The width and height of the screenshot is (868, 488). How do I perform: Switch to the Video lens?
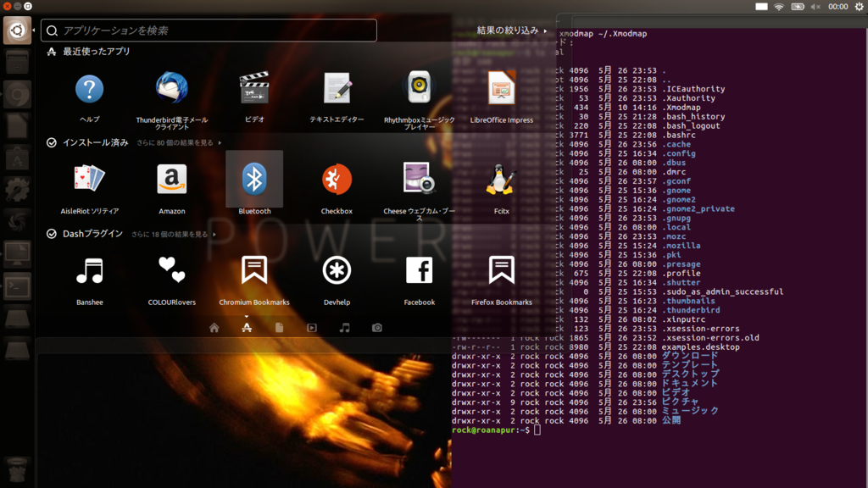pyautogui.click(x=312, y=328)
